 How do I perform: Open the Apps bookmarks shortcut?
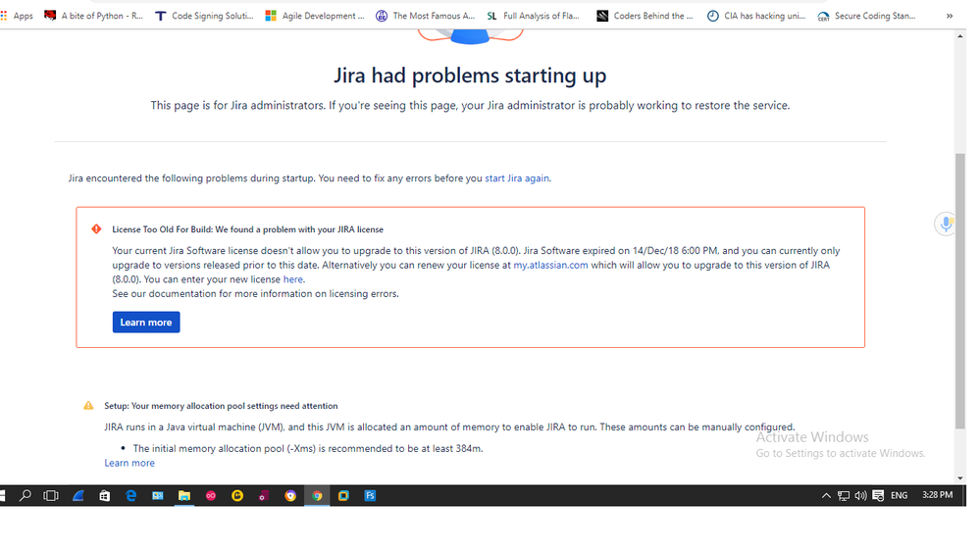(17, 16)
